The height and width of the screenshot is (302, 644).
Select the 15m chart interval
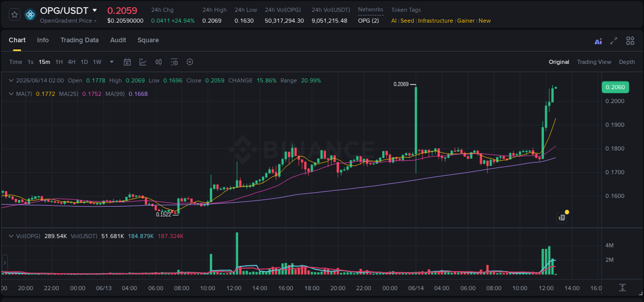44,62
